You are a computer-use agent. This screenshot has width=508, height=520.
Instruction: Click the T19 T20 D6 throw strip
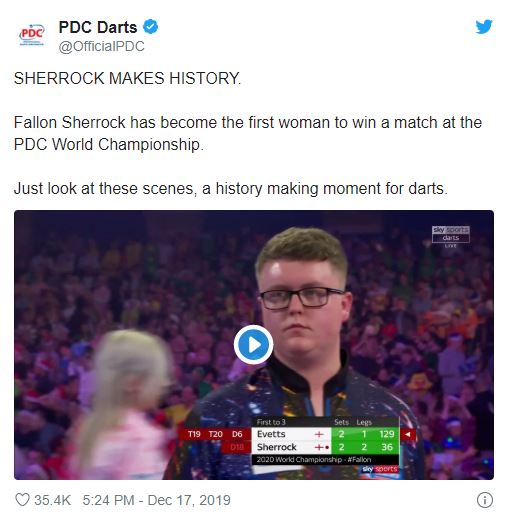215,434
